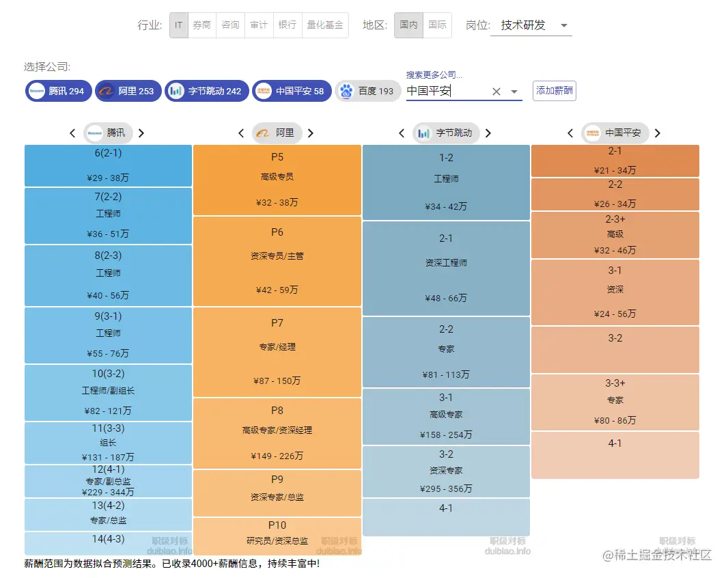Open Tencent 8(2-3) level block
The image size is (728, 578).
click(108, 275)
